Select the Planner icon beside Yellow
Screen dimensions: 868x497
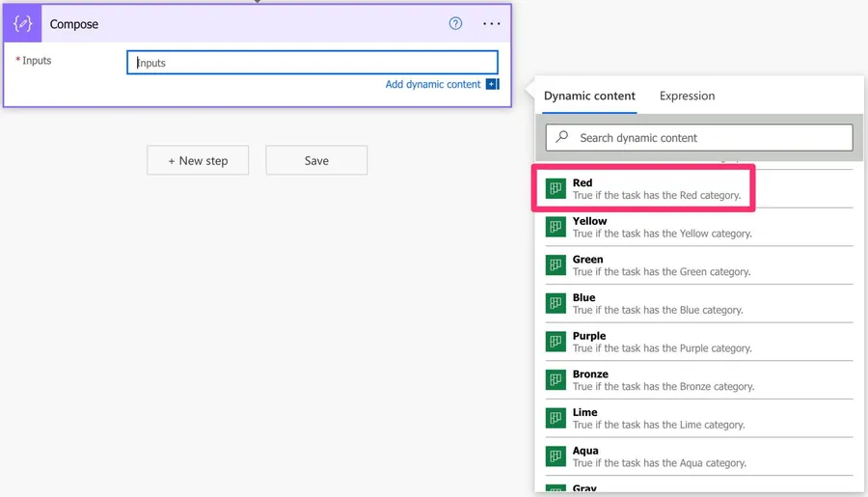click(556, 227)
